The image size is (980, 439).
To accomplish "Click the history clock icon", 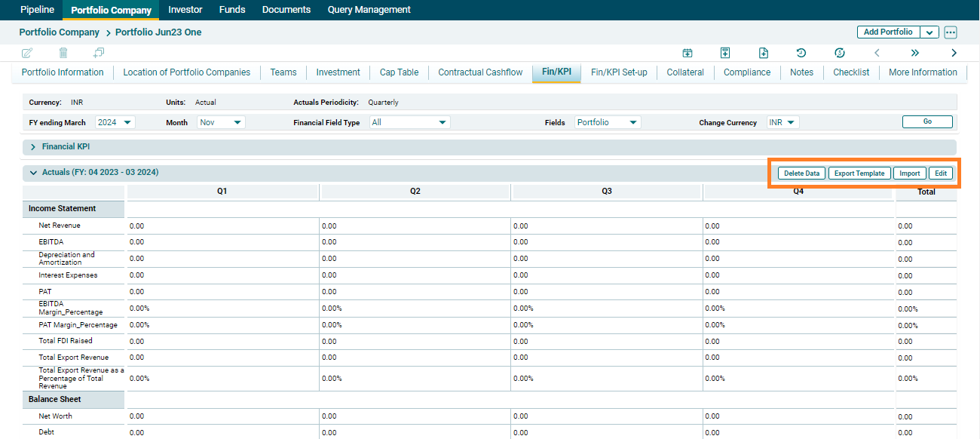I will click(801, 53).
